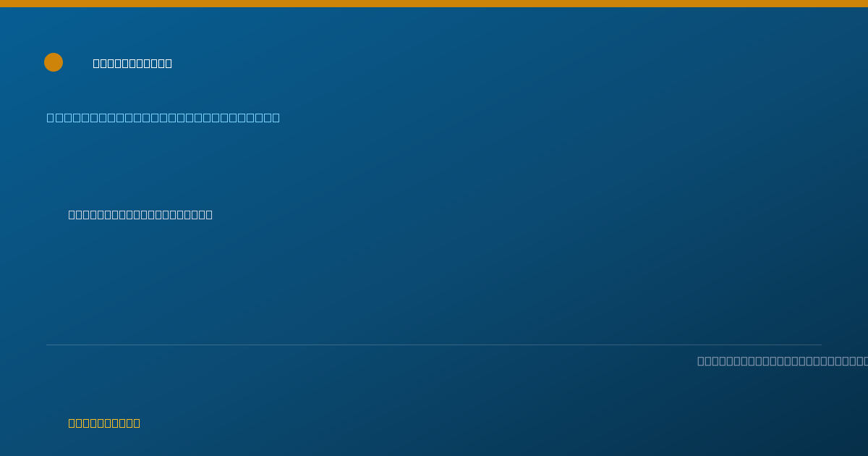
Task: Click the light blue headline text line
Action: (163, 117)
